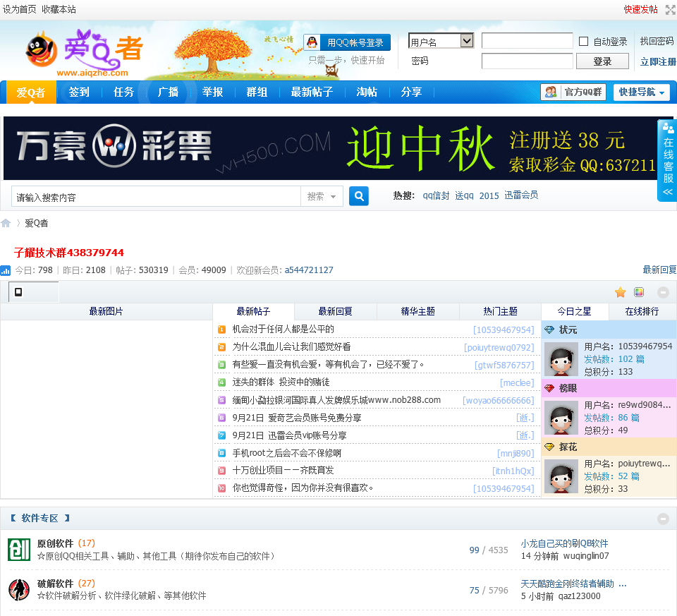
Task: Expand the 快捷导航 dropdown
Action: point(642,92)
